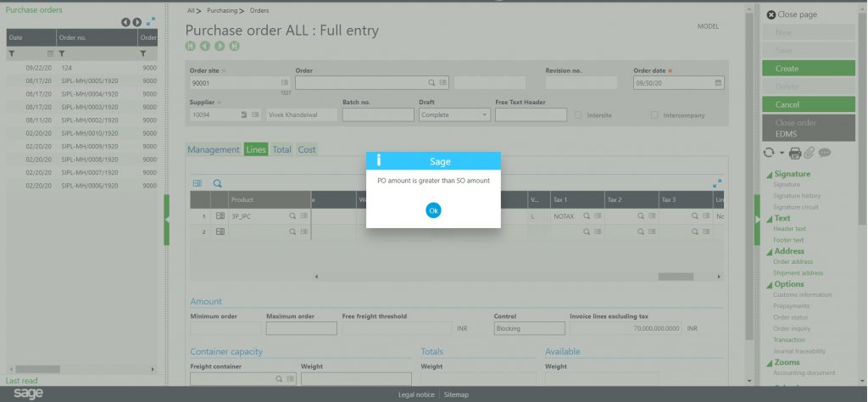Viewport: 868px width, 402px height.
Task: Open selection list icon in Order field
Action: click(x=443, y=82)
